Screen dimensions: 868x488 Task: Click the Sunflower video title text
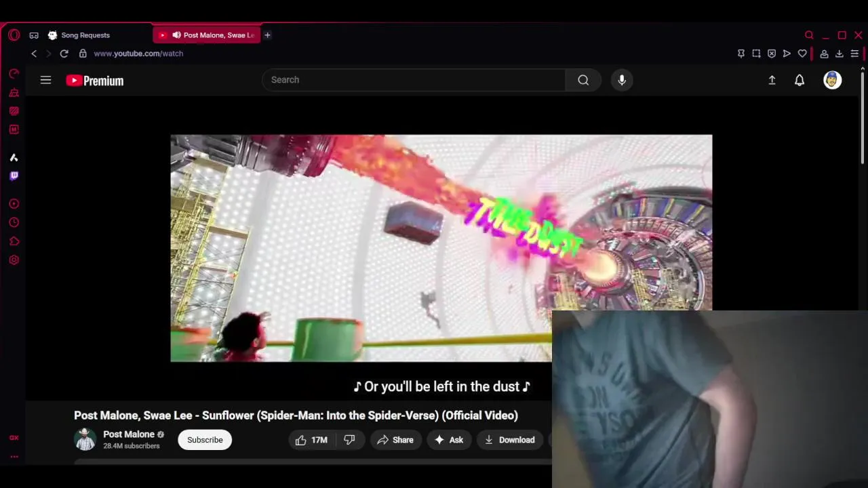click(296, 415)
